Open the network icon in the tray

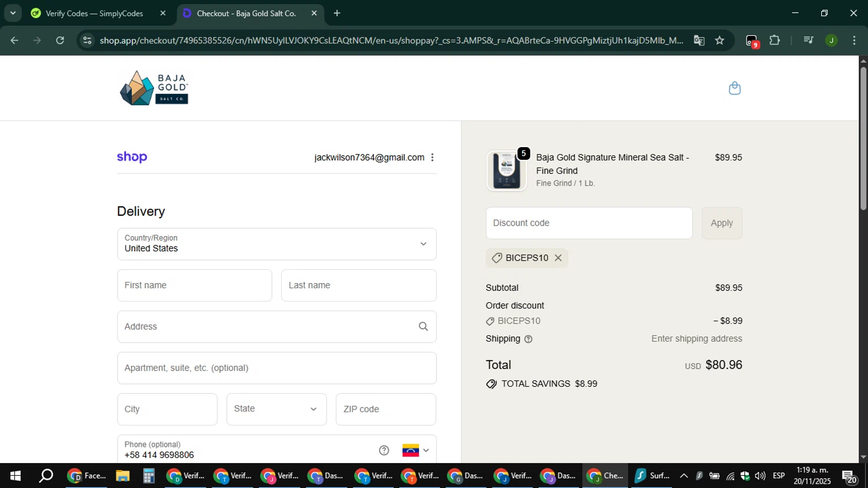[730, 476]
